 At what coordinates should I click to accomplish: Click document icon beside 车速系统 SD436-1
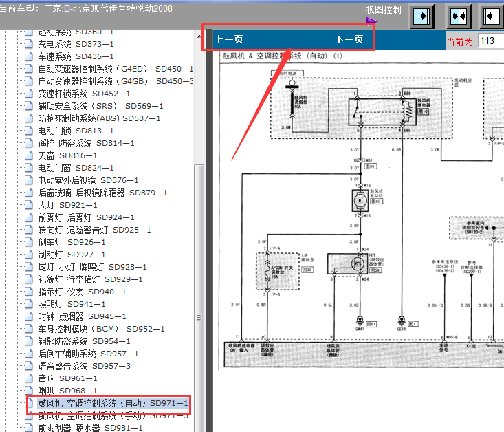[x=29, y=56]
